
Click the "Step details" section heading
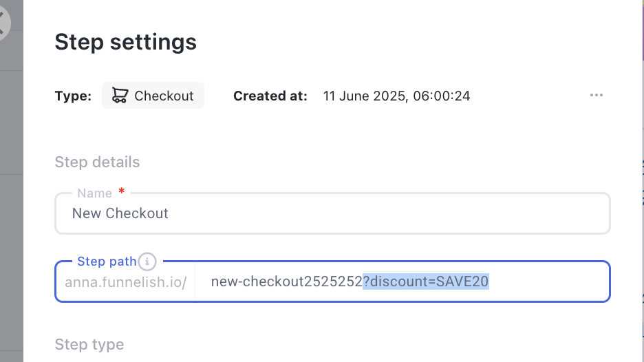pyautogui.click(x=97, y=162)
